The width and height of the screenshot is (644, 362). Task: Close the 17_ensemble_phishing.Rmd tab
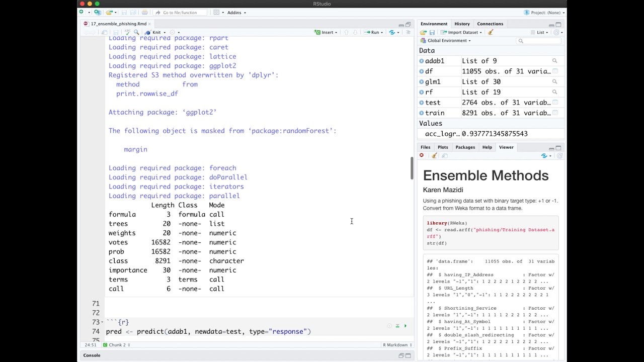click(x=149, y=24)
